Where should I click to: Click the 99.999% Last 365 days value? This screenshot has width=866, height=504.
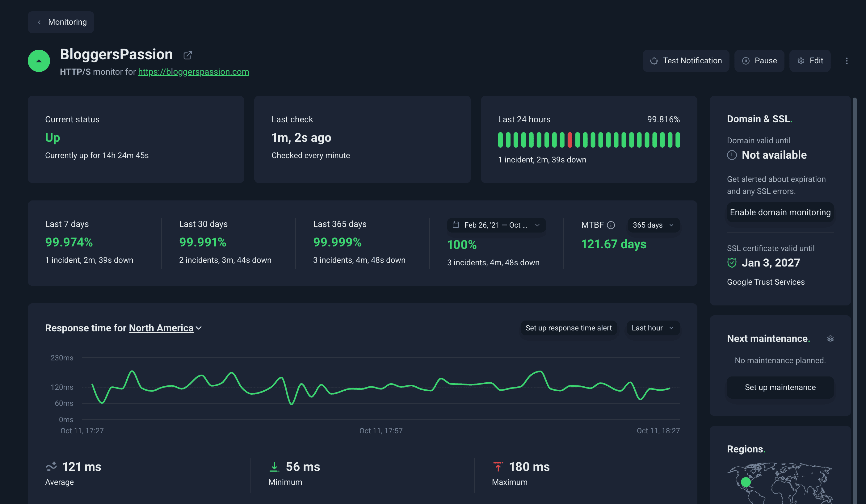tap(337, 242)
